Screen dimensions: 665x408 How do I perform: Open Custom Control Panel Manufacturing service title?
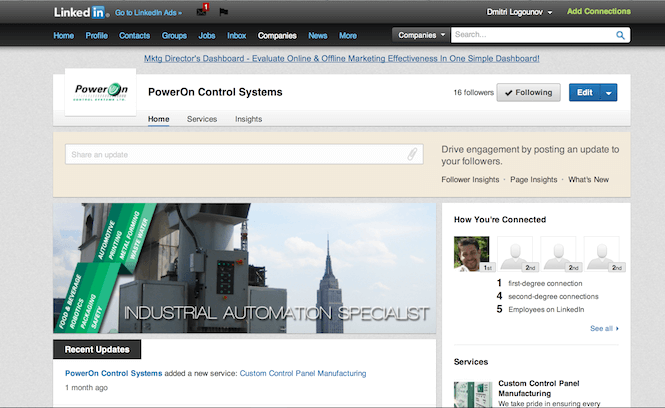(539, 388)
